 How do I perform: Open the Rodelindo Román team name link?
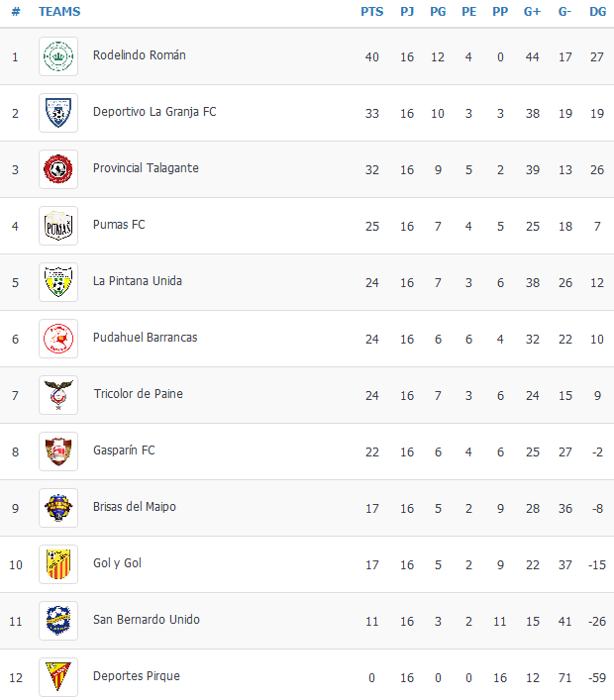[x=140, y=55]
